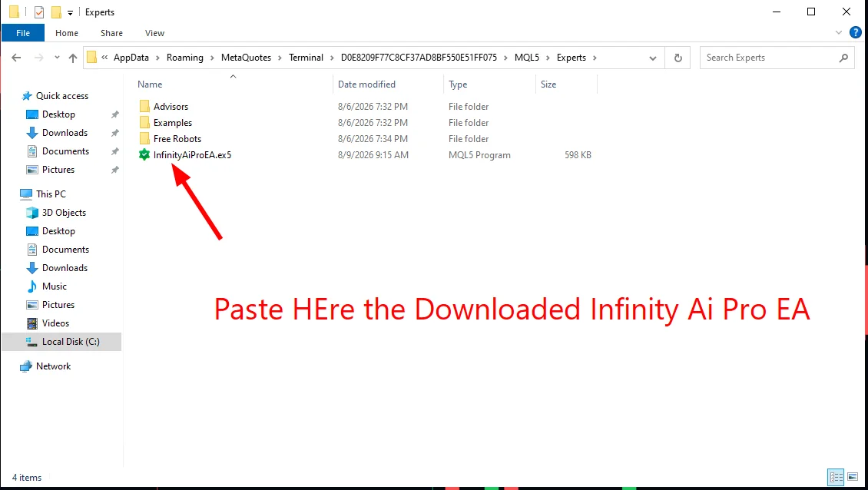868x490 pixels.
Task: Click the search magnifier icon
Action: [843, 58]
